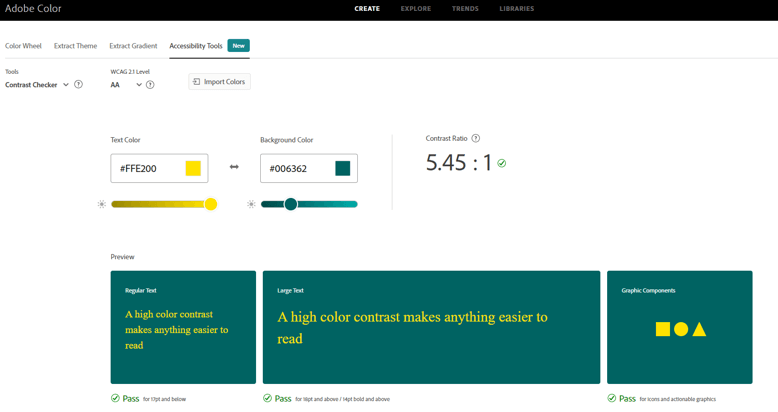The height and width of the screenshot is (412, 778).
Task: Click the Text Color label
Action: [126, 140]
